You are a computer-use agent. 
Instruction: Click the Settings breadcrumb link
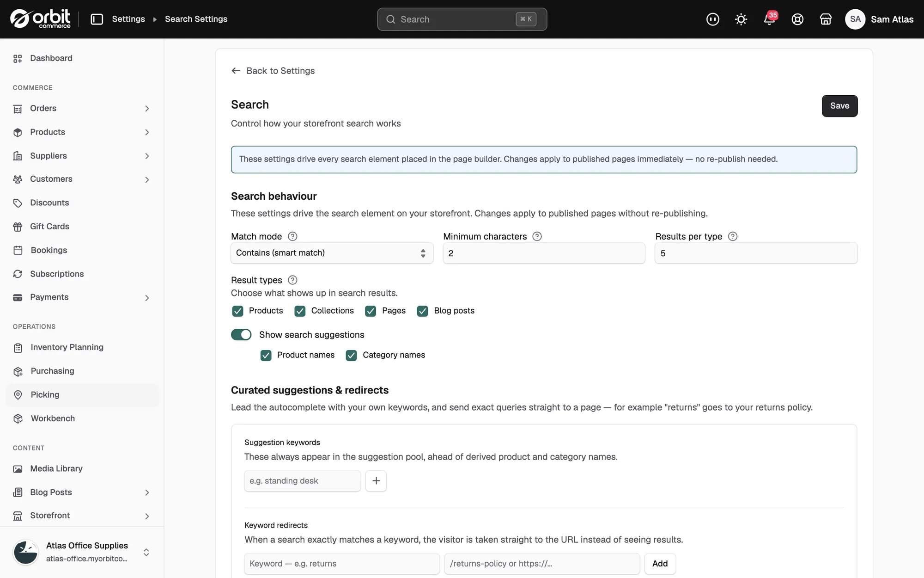coord(128,19)
